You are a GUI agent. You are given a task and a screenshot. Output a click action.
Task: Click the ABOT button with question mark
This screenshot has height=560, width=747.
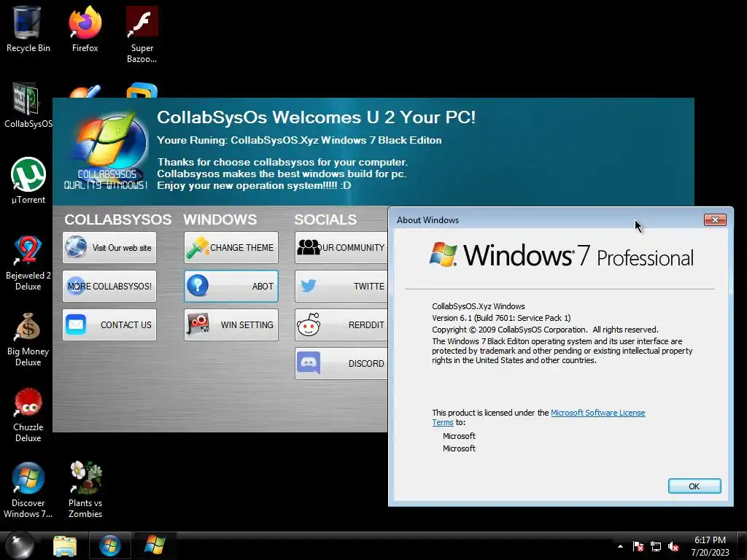(x=231, y=286)
